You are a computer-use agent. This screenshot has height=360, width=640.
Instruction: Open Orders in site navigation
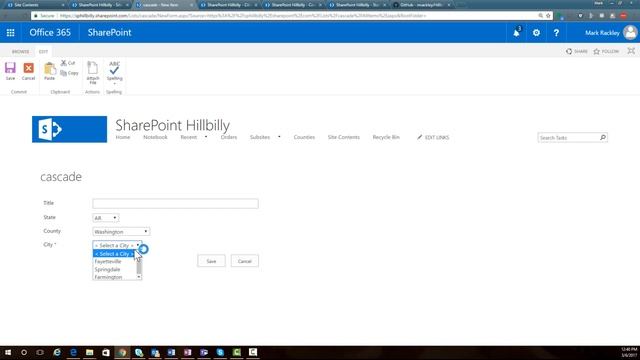point(229,137)
